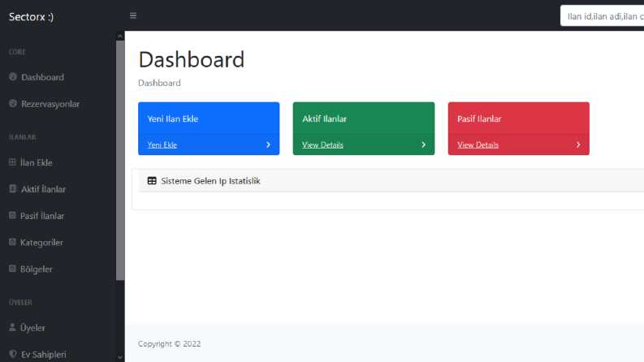
Task: Click the Kategoriler sidebar icon
Action: [13, 242]
